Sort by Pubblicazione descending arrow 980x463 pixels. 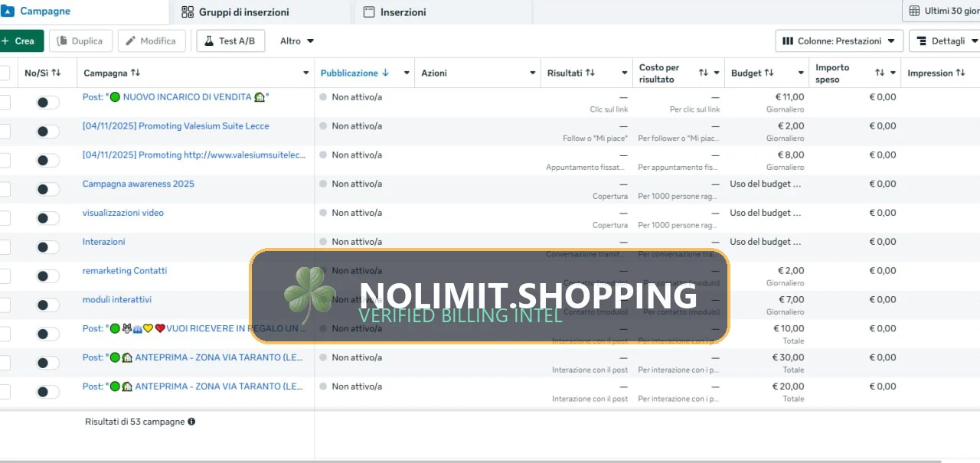click(385, 73)
